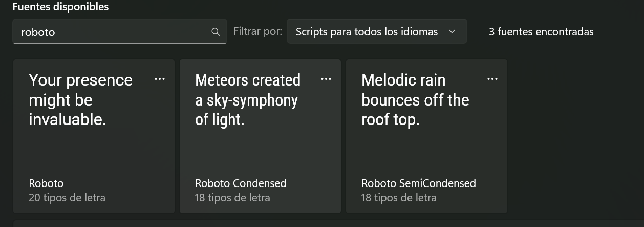Image resolution: width=644 pixels, height=227 pixels.
Task: Select the "Melodic rain bounces off" preview
Action: pyautogui.click(x=415, y=100)
